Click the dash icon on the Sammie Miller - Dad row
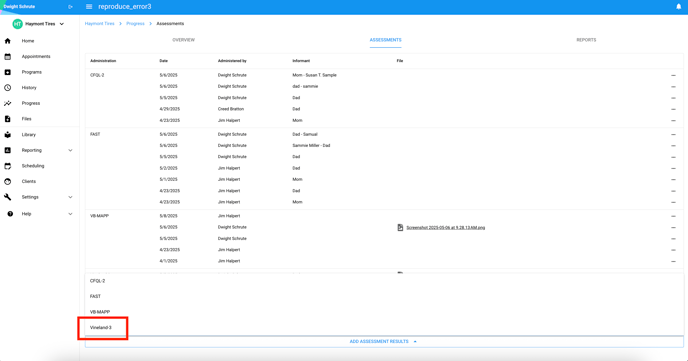 [x=673, y=146]
